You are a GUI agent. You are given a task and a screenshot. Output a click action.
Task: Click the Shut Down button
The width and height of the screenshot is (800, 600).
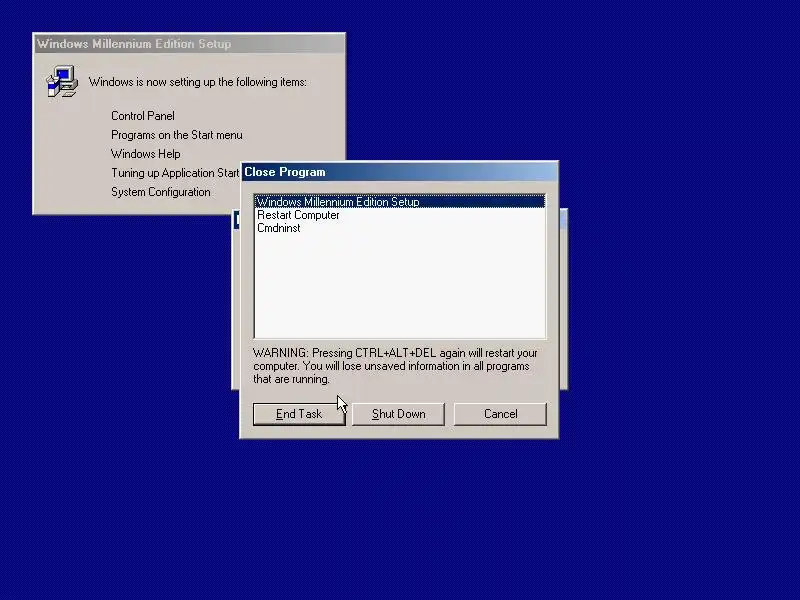pos(398,414)
